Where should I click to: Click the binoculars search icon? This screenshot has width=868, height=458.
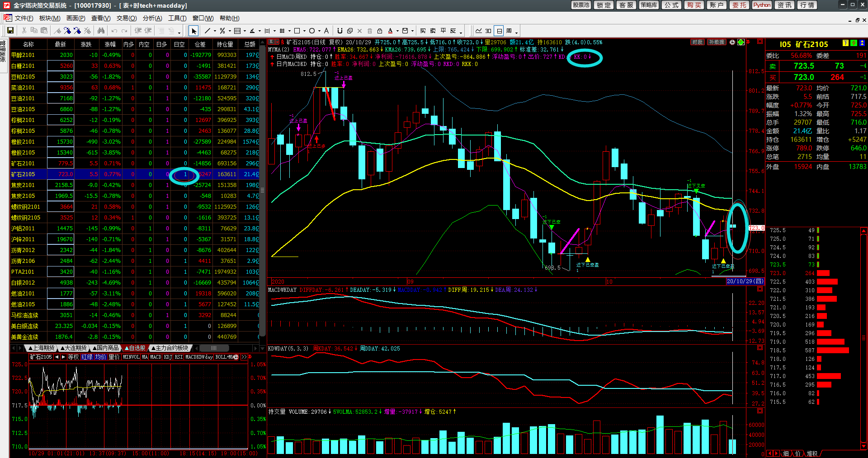point(101,31)
